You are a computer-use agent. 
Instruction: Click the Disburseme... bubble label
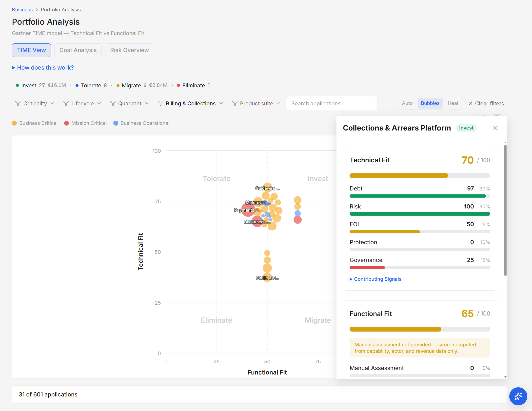click(257, 222)
